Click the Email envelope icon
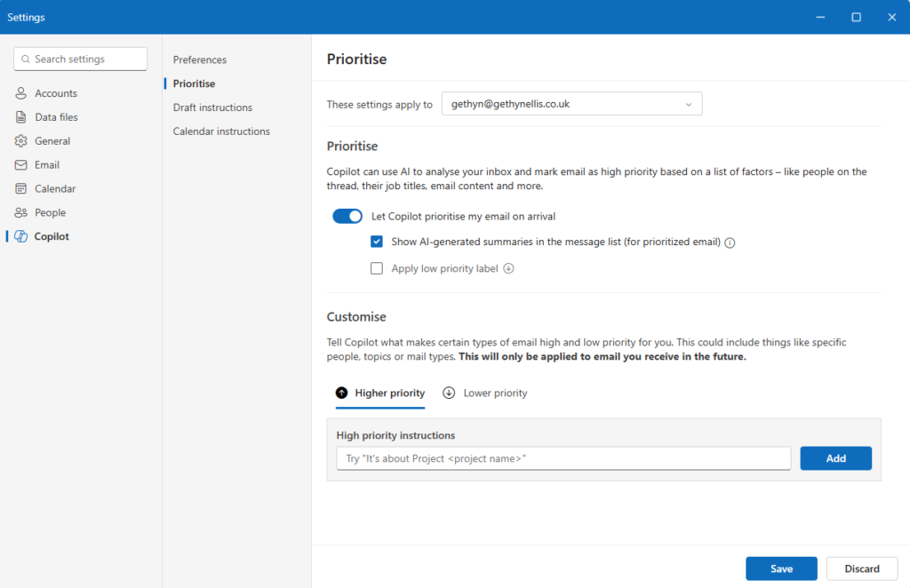The width and height of the screenshot is (910, 588). pos(21,164)
